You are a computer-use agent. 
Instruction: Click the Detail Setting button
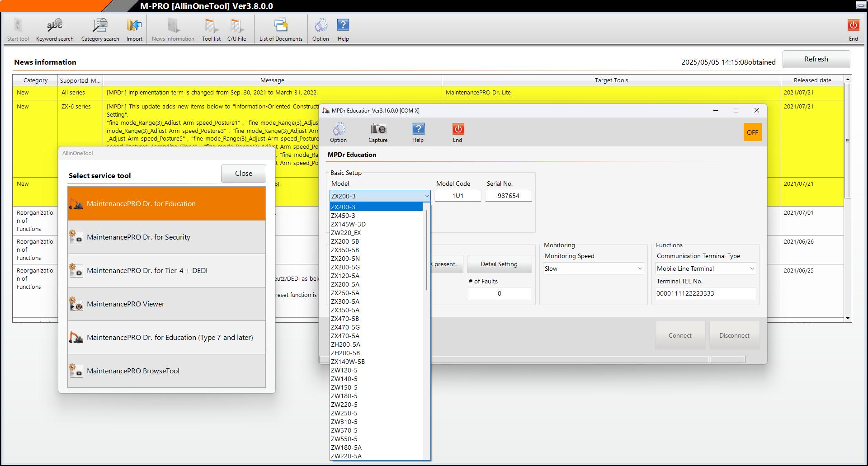[x=499, y=264]
